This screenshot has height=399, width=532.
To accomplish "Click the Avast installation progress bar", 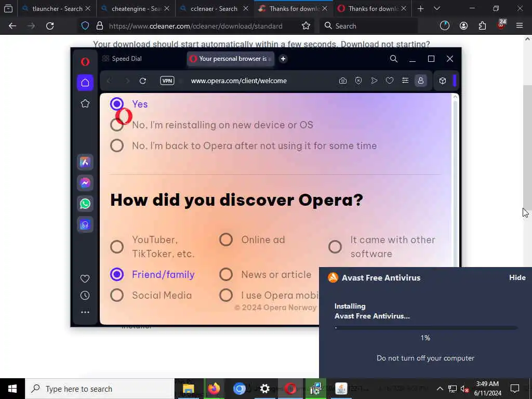I will 426,328.
